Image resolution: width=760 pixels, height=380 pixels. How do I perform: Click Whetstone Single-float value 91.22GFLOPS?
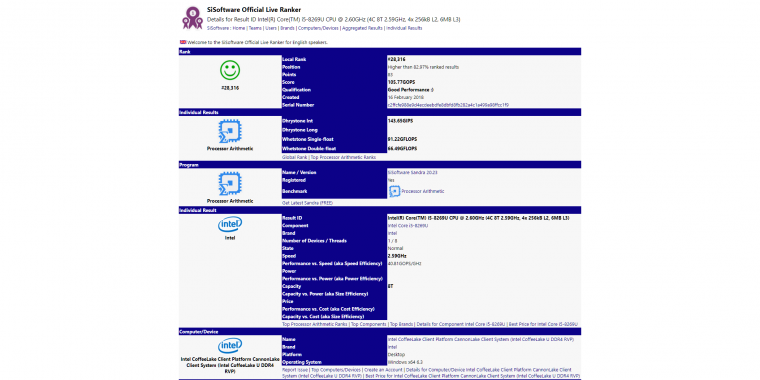point(402,139)
